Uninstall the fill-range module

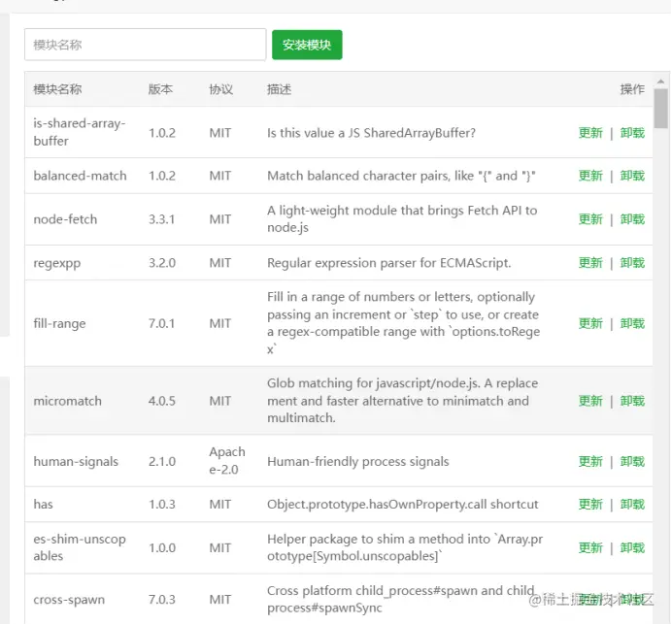click(x=632, y=323)
